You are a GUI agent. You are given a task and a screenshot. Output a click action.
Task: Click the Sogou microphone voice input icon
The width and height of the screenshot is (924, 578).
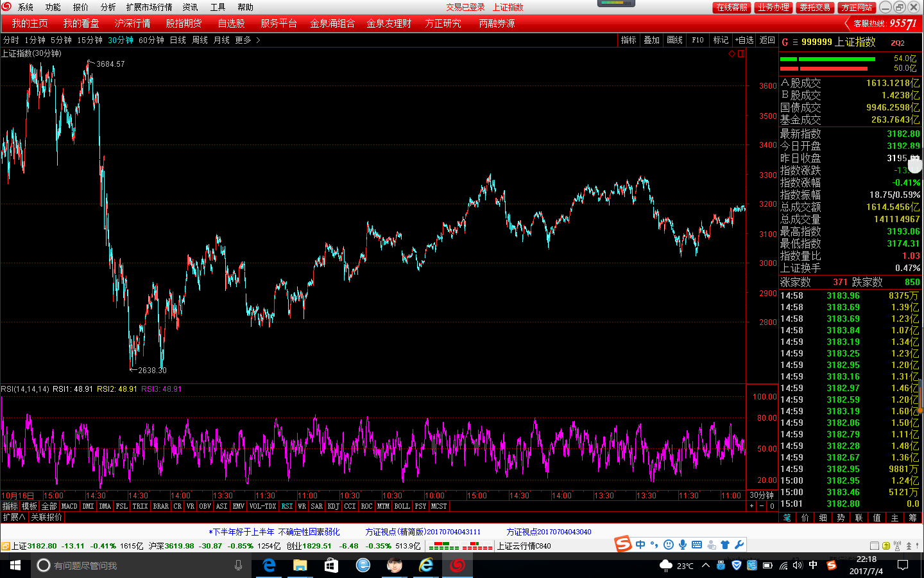coord(683,545)
